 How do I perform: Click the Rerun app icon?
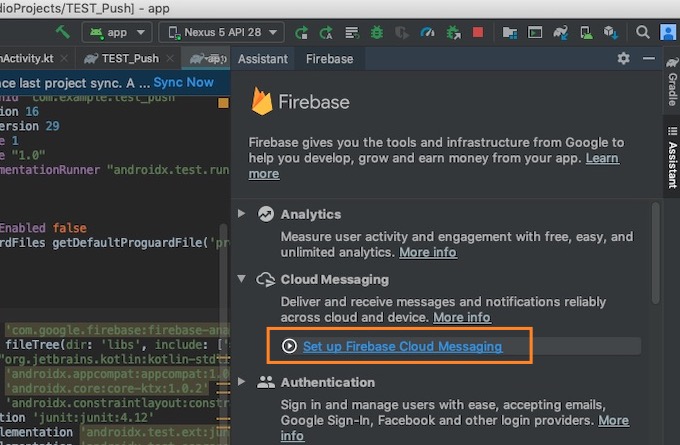pos(301,33)
